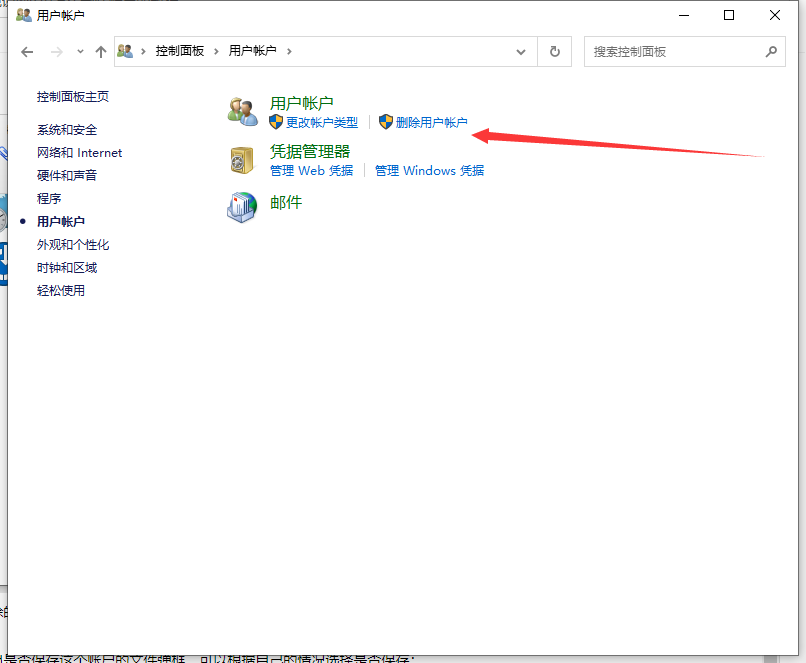Click the UAC shield beside 删除用户帐户
The height and width of the screenshot is (663, 806).
386,122
